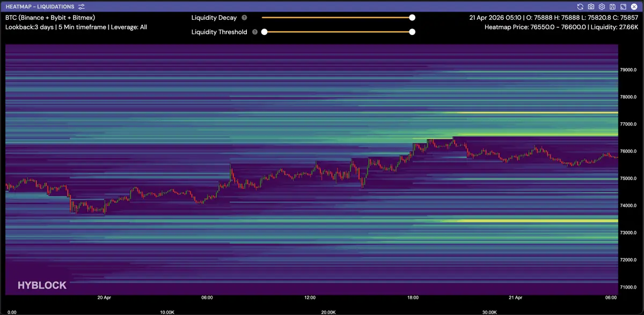Image resolution: width=644 pixels, height=315 pixels.
Task: Click the Lookback and timeframe info line
Action: point(76,27)
